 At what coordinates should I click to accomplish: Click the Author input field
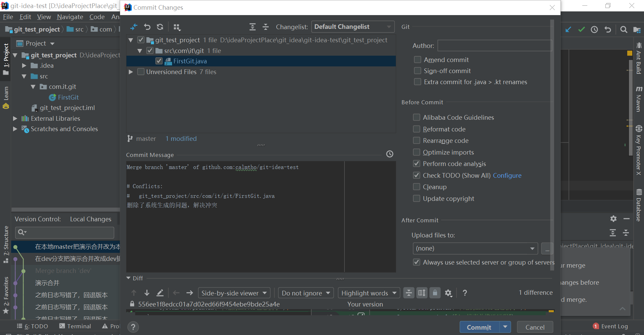(494, 46)
